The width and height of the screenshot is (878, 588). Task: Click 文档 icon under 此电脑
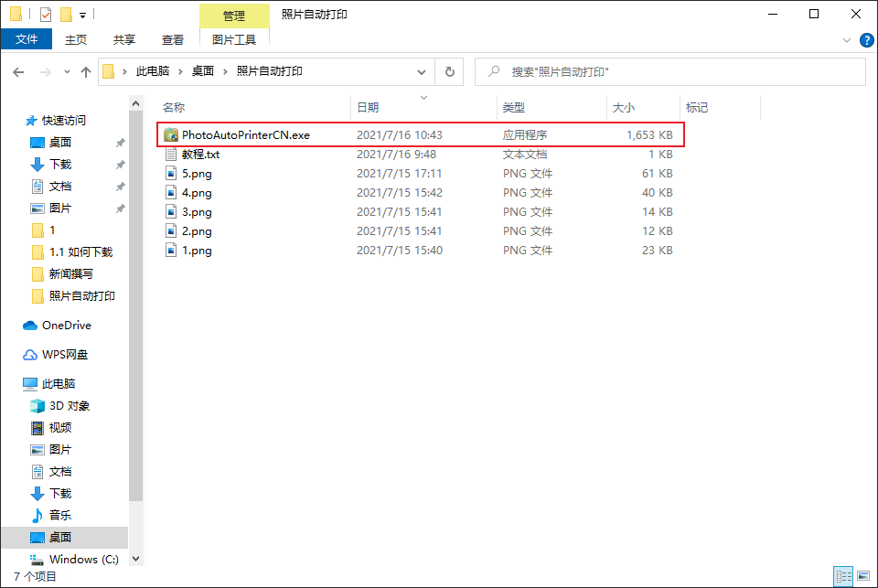pos(37,472)
